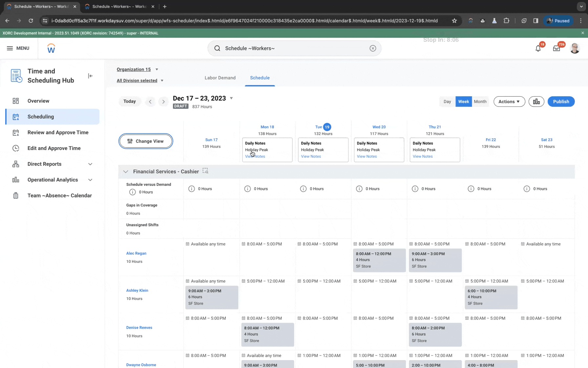Select the Week view toggle
This screenshot has width=588, height=368.
point(464,102)
